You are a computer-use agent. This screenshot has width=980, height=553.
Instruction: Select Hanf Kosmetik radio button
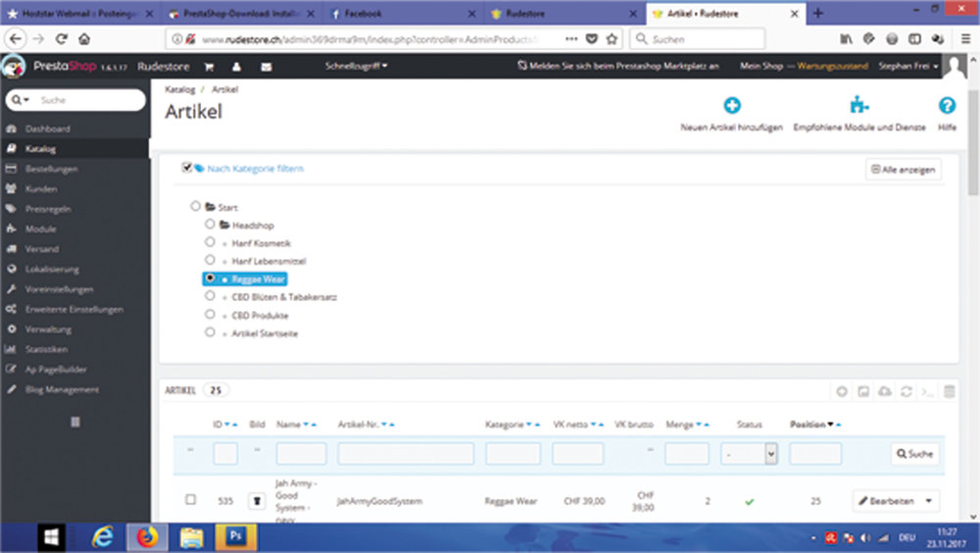click(210, 242)
